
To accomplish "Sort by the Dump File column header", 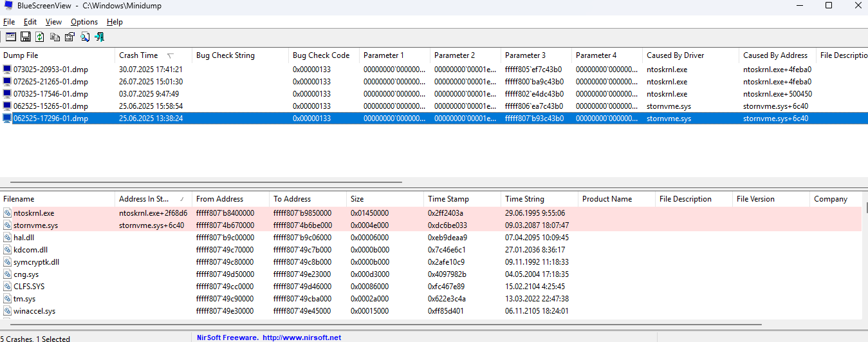I will (x=58, y=55).
